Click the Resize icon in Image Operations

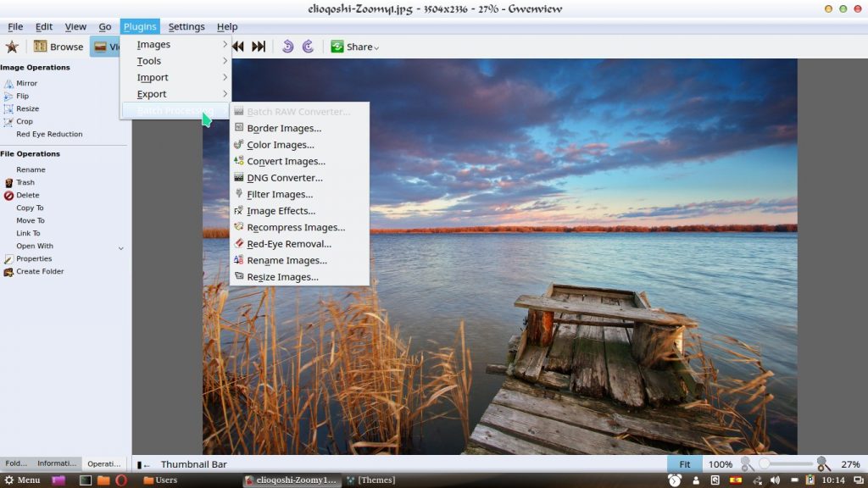tap(8, 109)
